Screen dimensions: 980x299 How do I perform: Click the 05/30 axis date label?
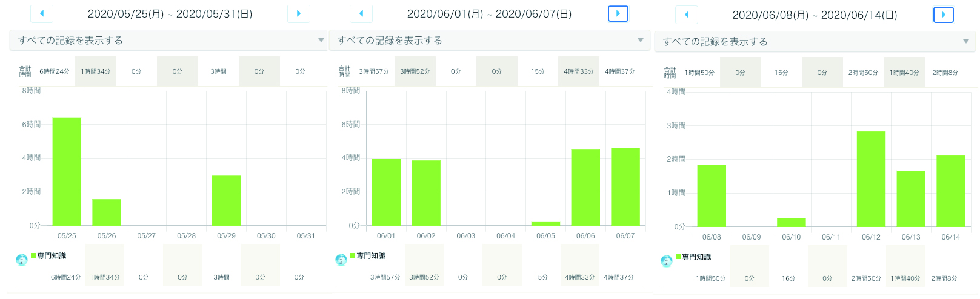(x=266, y=236)
